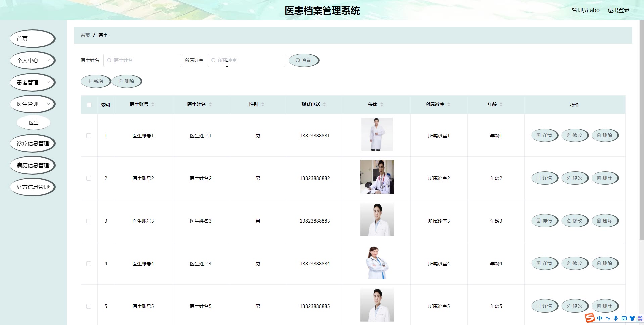644x325 pixels.
Task: Click 删除 for row 医生账号5
Action: [605, 306]
